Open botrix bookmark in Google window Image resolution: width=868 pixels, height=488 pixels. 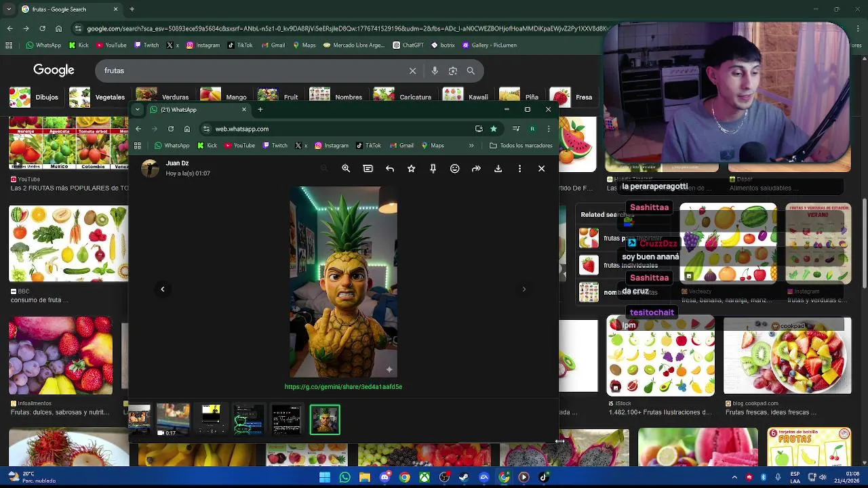(443, 45)
